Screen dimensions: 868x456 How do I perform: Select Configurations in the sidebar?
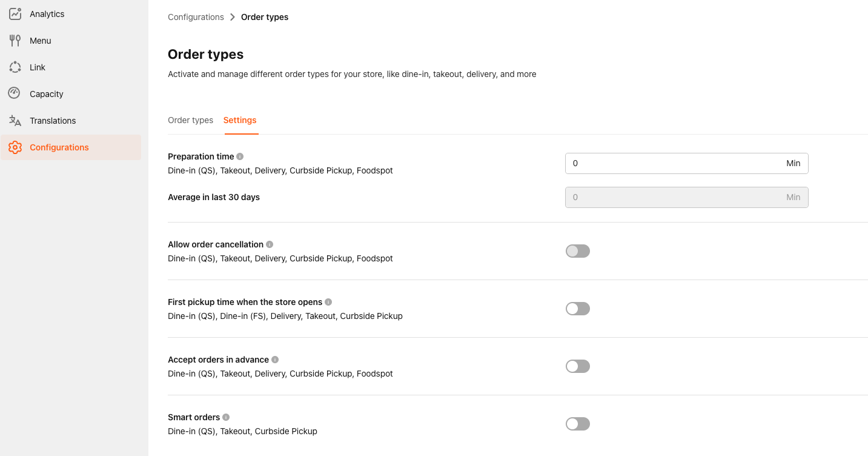pyautogui.click(x=71, y=147)
